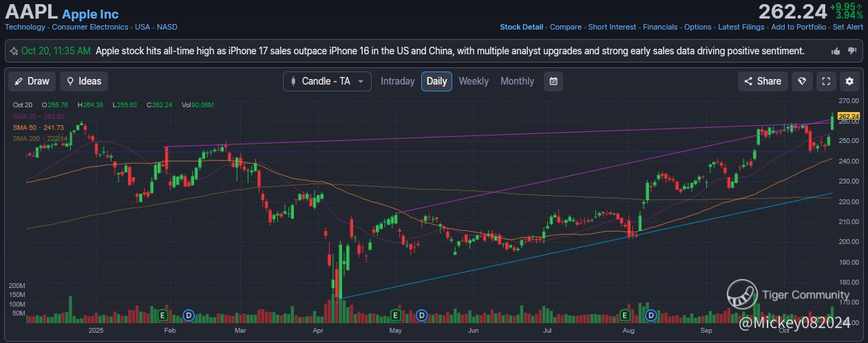Switch to the Intraday timeframe
Image resolution: width=868 pixels, height=343 pixels.
pyautogui.click(x=397, y=81)
